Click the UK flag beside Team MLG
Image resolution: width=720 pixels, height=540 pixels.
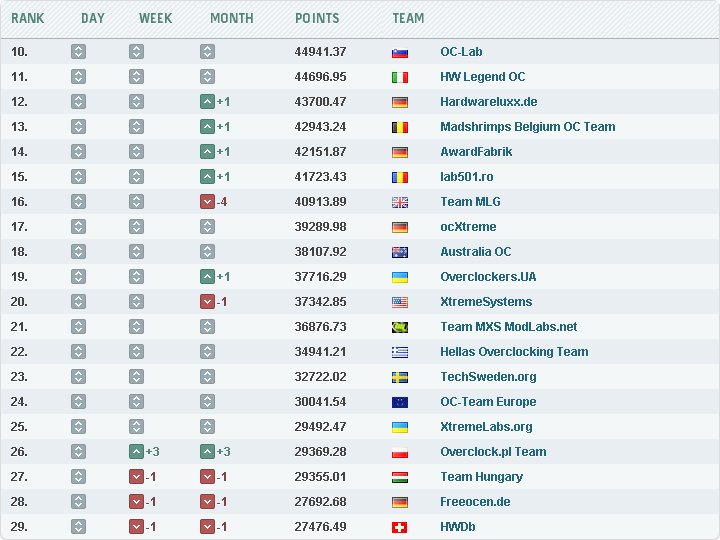click(x=400, y=202)
